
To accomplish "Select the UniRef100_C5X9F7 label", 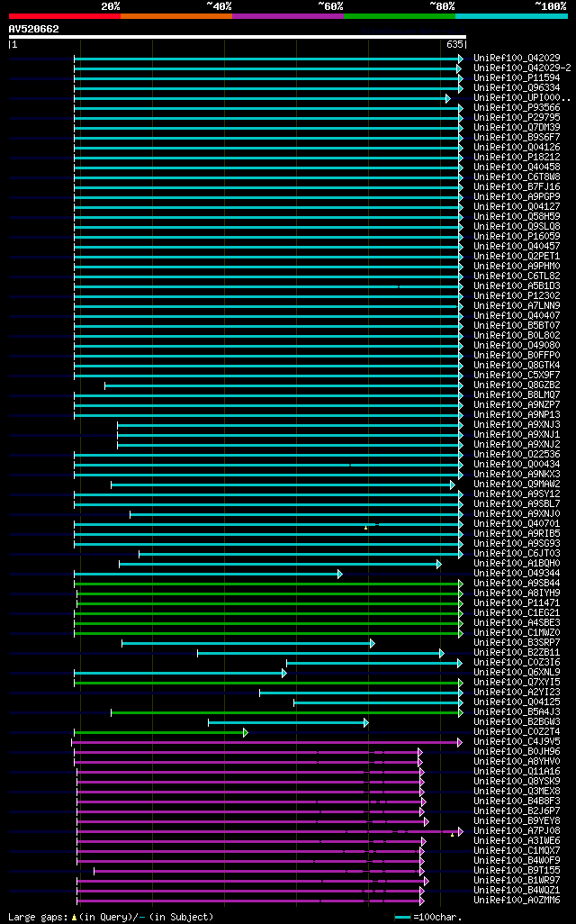I will pos(517,375).
